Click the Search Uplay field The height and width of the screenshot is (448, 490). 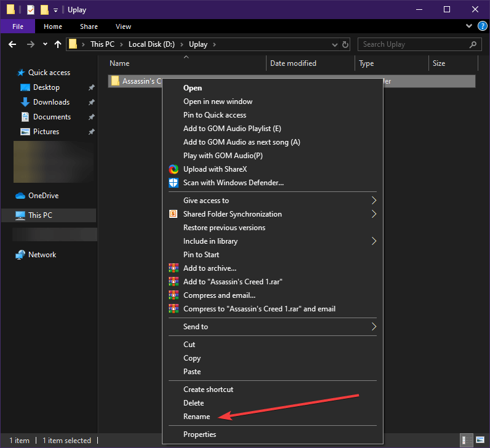click(419, 44)
